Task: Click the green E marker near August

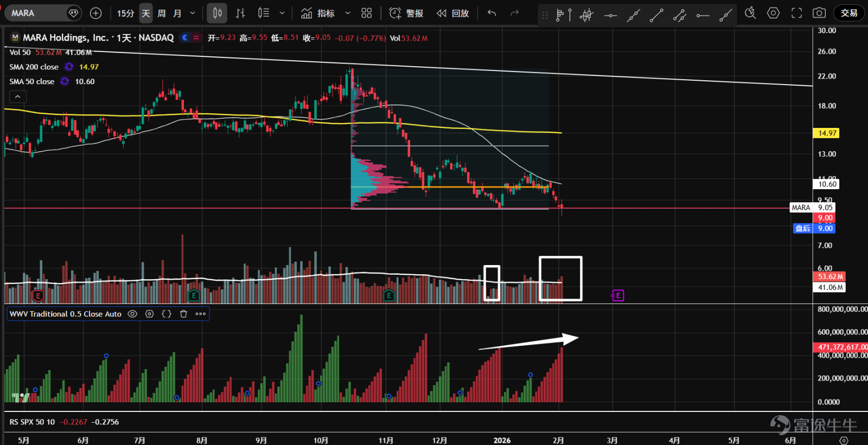Action: click(194, 295)
